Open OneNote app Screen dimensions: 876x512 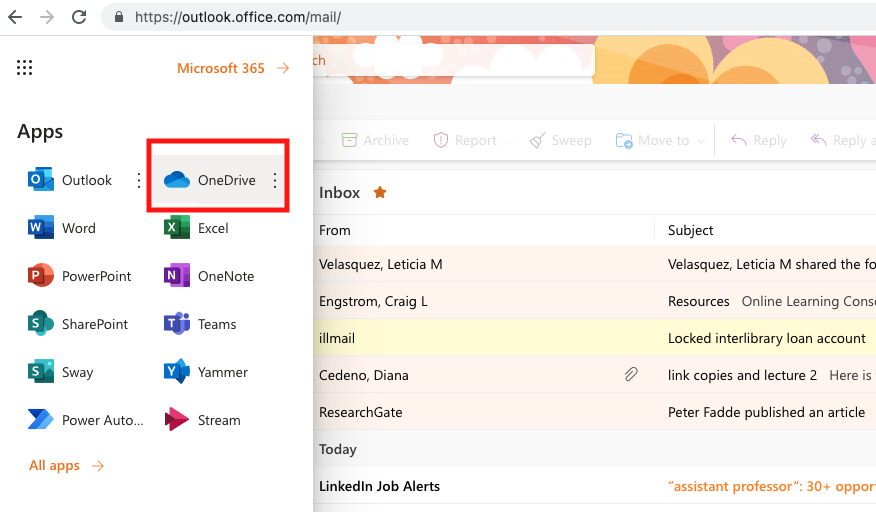click(209, 276)
